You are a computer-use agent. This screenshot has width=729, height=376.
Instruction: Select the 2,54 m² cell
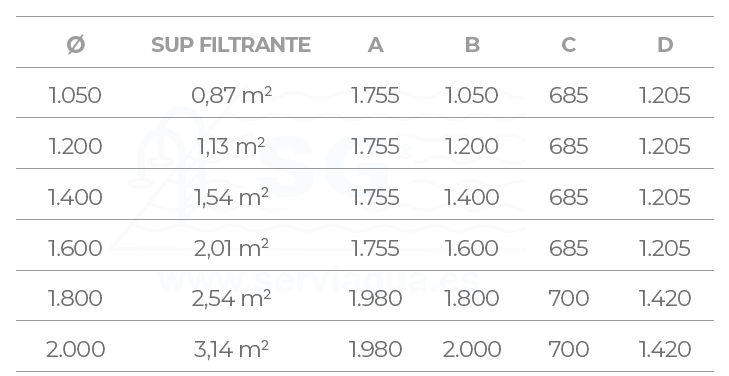pyautogui.click(x=231, y=298)
